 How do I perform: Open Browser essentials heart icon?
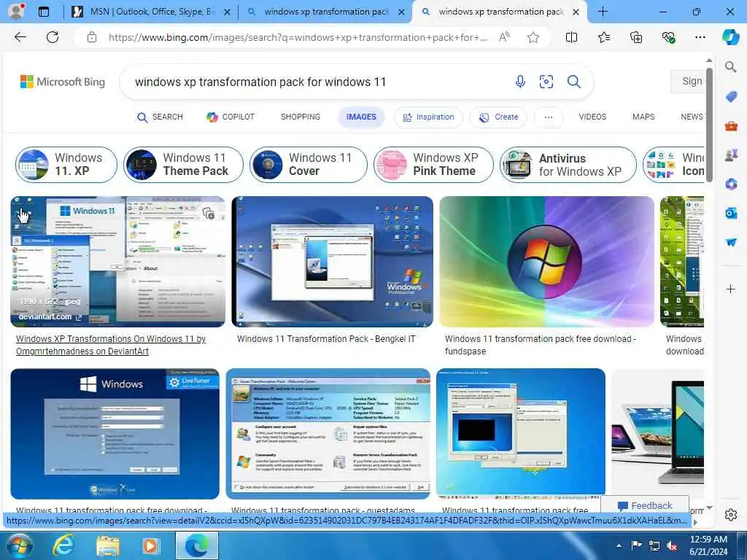click(x=668, y=37)
